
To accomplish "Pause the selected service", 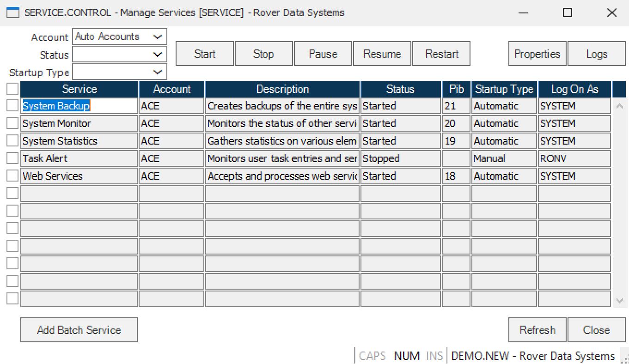I will coord(323,54).
